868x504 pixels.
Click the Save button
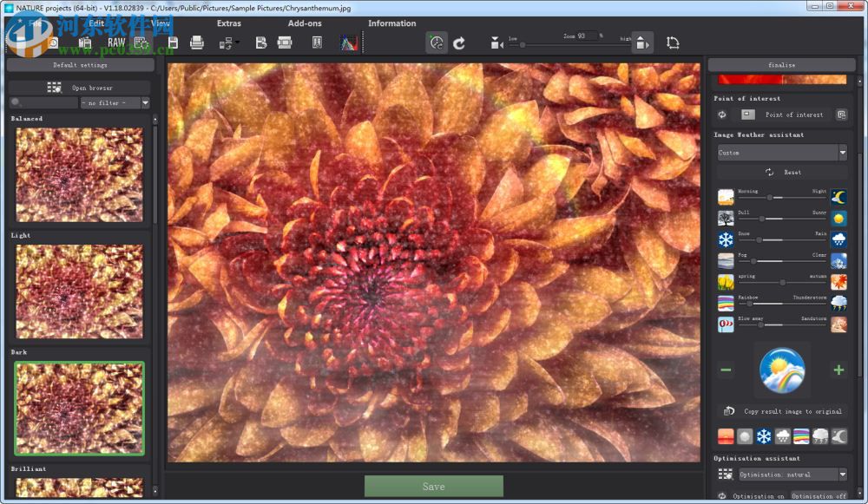433,487
